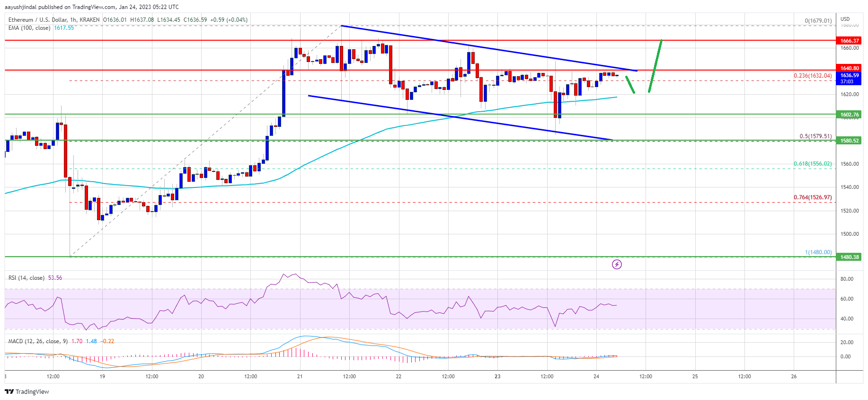Click the 80.00 level on RSI axis
Viewport: 868px width, 400px height.
(847, 279)
